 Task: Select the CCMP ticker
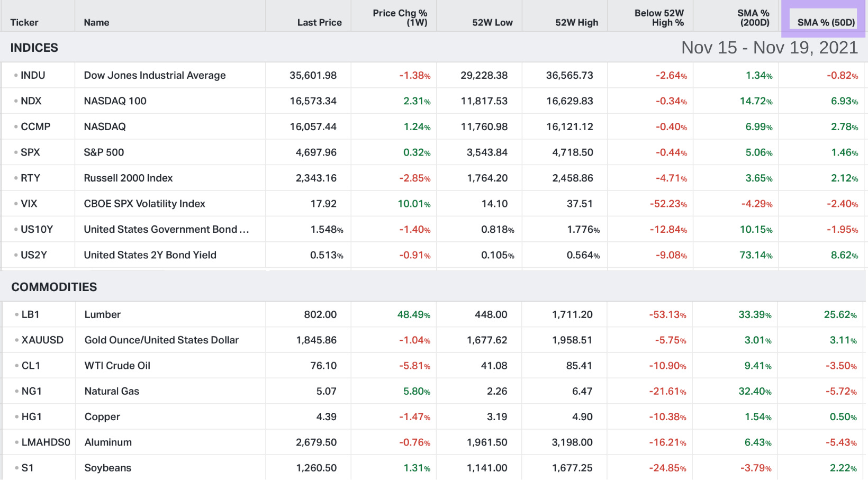coord(35,126)
